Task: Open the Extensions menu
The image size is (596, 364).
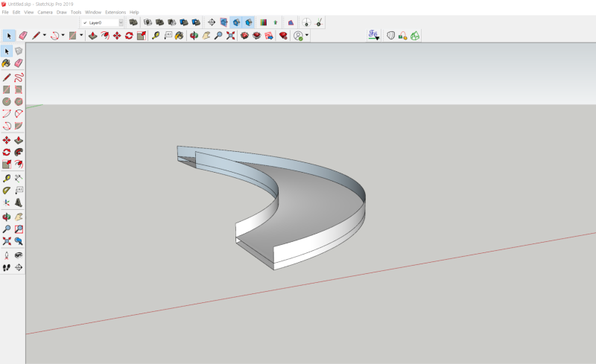Action: 115,13
